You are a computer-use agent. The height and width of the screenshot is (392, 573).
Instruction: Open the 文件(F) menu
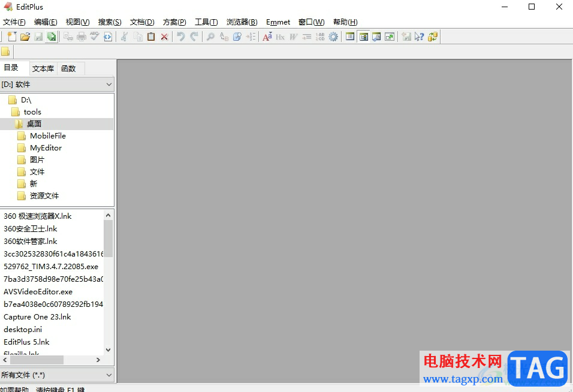coord(14,22)
